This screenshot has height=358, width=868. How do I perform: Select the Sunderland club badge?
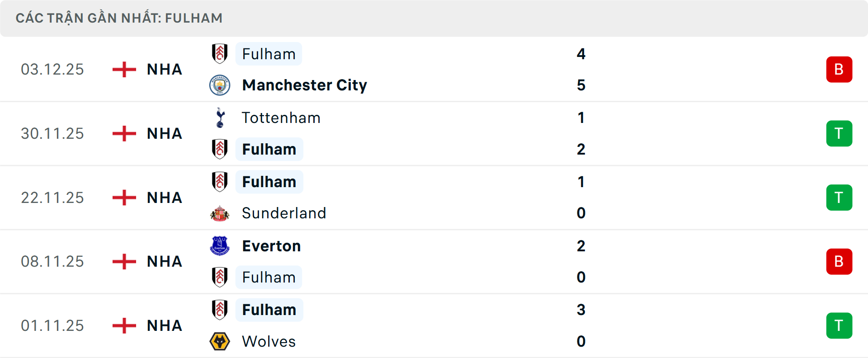coord(220,213)
